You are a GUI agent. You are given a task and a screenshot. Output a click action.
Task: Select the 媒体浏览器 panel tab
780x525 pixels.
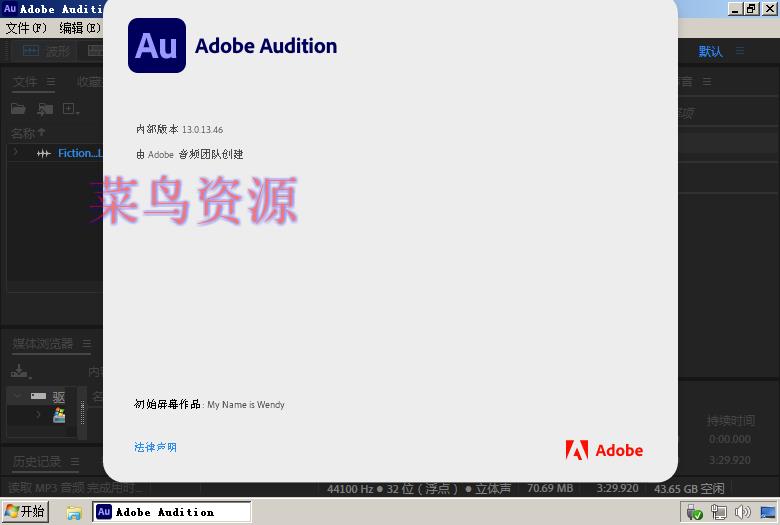(x=43, y=343)
